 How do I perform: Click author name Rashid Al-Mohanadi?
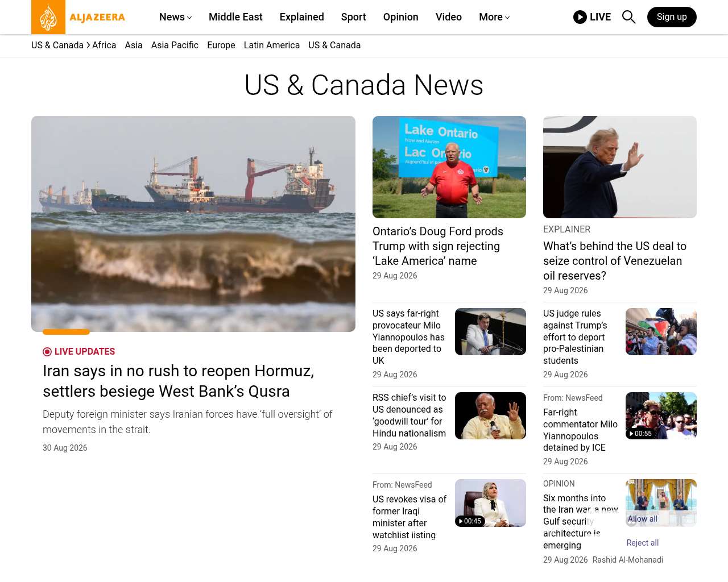[628, 560]
